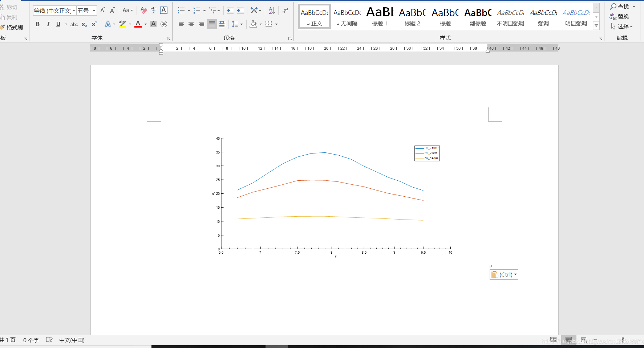Toggle character shading
This screenshot has width=644, height=348.
pos(154,24)
